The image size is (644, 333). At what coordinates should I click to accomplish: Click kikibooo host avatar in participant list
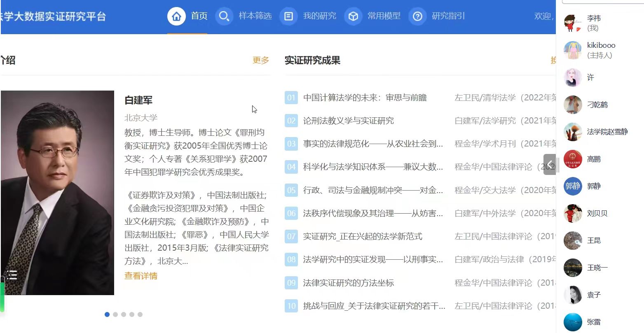[572, 50]
